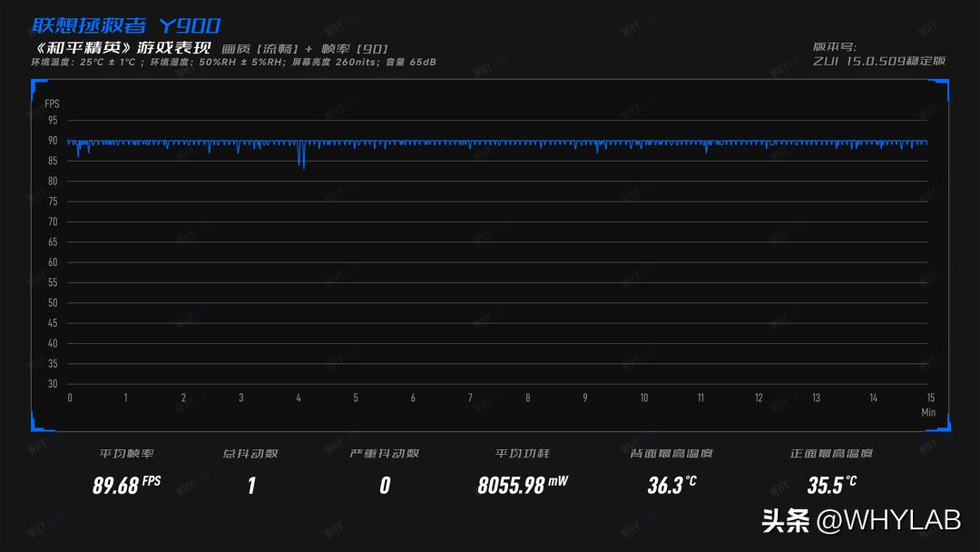The image size is (980, 552).
Task: Click the 95 FPS axis value
Action: tap(53, 120)
